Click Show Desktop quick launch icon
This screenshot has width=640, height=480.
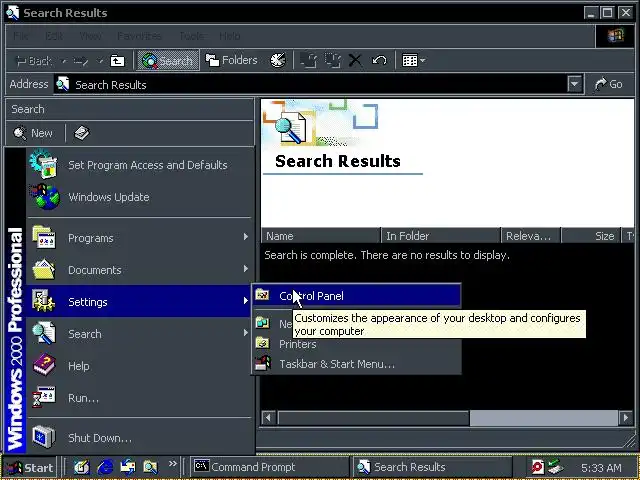pyautogui.click(x=82, y=467)
